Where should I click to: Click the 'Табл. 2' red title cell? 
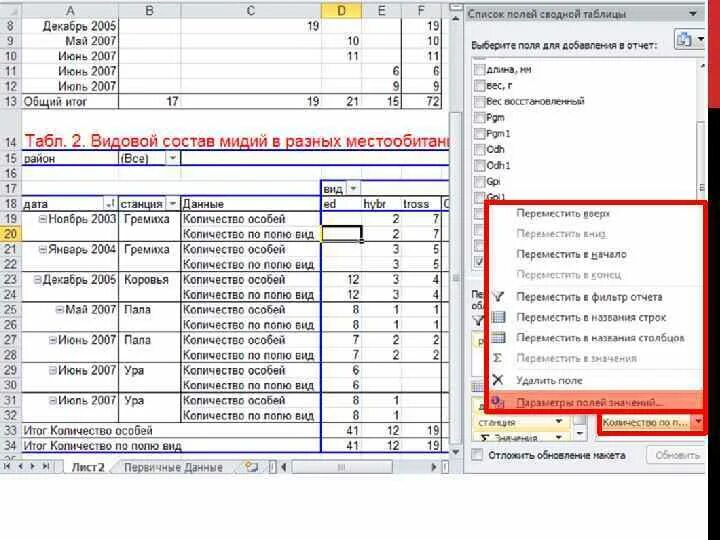click(236, 141)
